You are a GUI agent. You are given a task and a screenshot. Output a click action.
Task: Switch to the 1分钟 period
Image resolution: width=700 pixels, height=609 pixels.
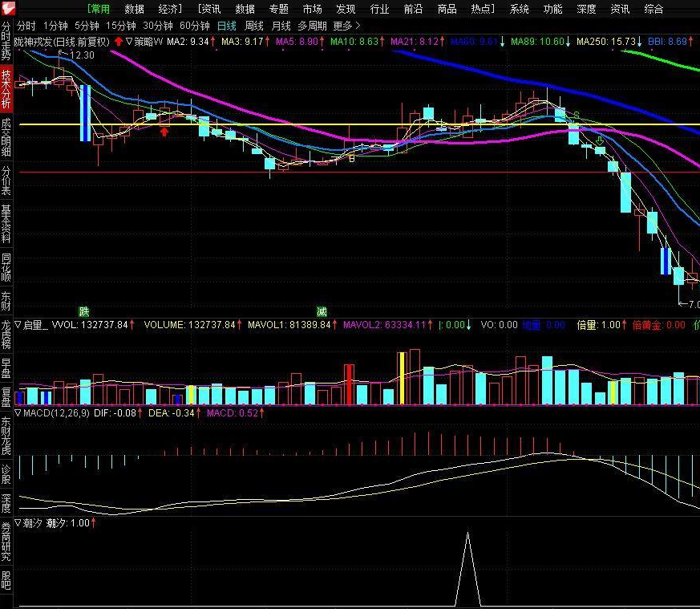(55, 26)
